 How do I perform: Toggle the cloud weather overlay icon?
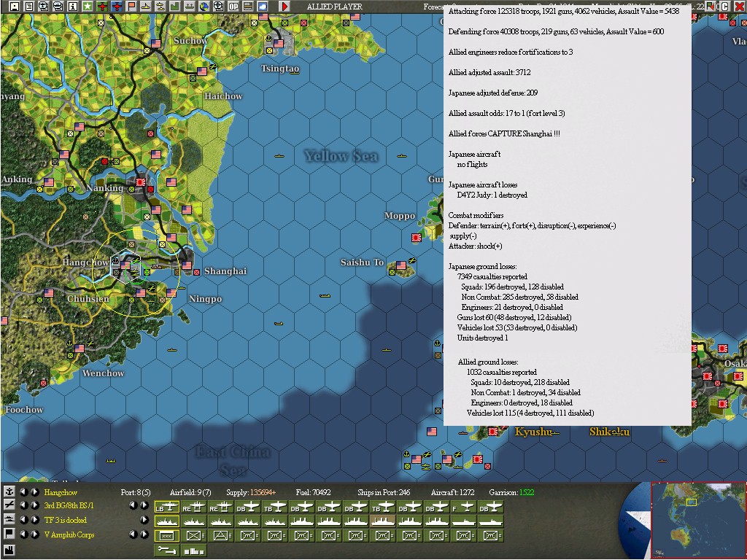pyautogui.click(x=263, y=7)
